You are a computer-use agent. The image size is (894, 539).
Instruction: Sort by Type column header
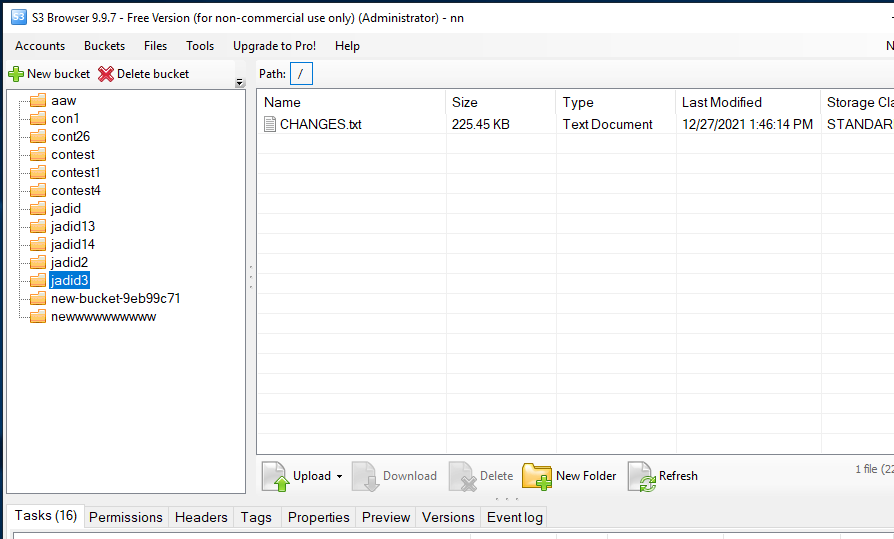click(616, 103)
